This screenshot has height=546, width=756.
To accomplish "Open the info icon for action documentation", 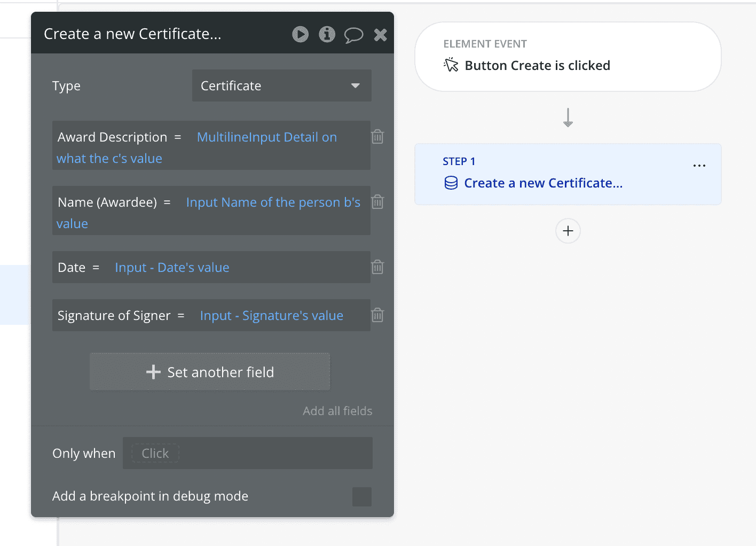I will coord(327,35).
